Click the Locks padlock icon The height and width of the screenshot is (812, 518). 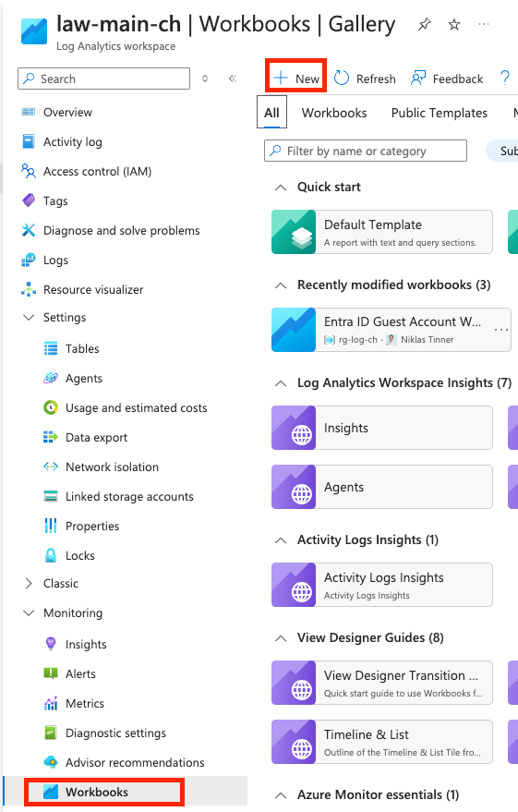tap(51, 555)
